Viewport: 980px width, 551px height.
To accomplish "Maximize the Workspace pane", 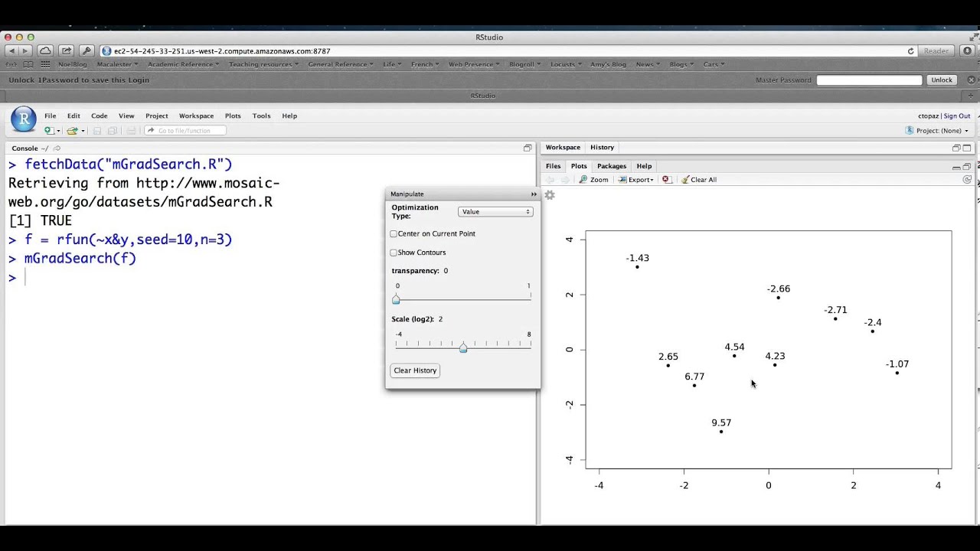I will pos(967,148).
